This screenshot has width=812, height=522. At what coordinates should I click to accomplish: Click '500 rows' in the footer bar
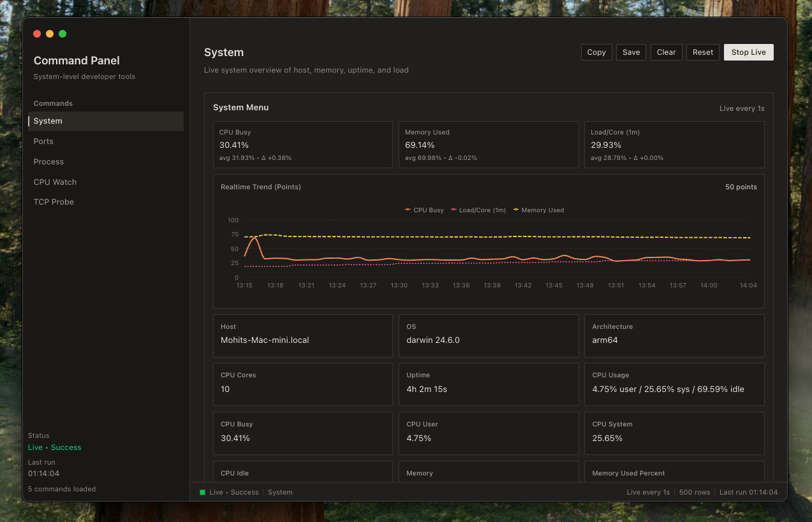coord(695,492)
